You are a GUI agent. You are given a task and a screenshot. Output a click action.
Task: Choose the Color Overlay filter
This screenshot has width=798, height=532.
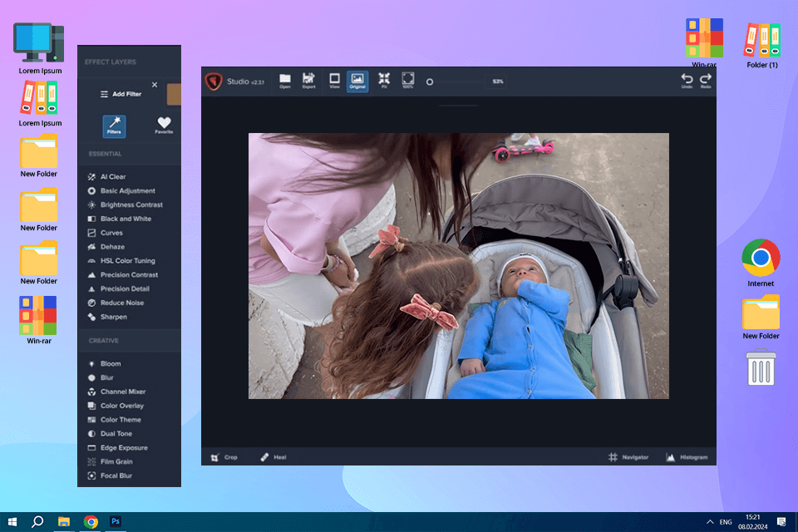tap(116, 406)
